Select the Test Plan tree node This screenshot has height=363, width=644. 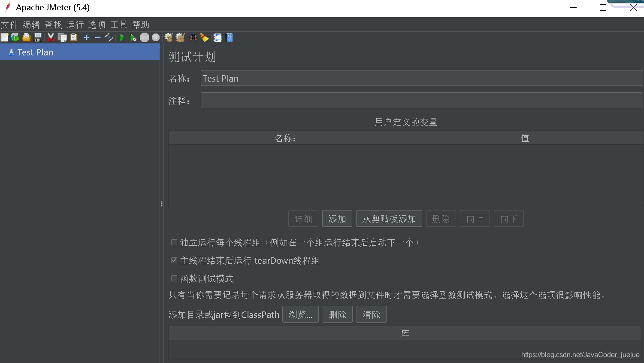coord(80,52)
